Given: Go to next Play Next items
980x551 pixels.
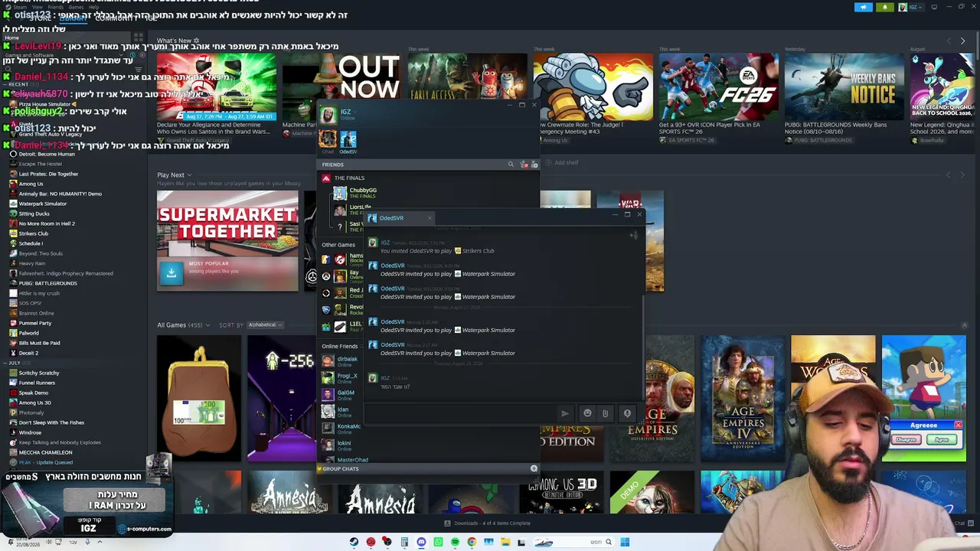Looking at the screenshot, I should [x=962, y=174].
